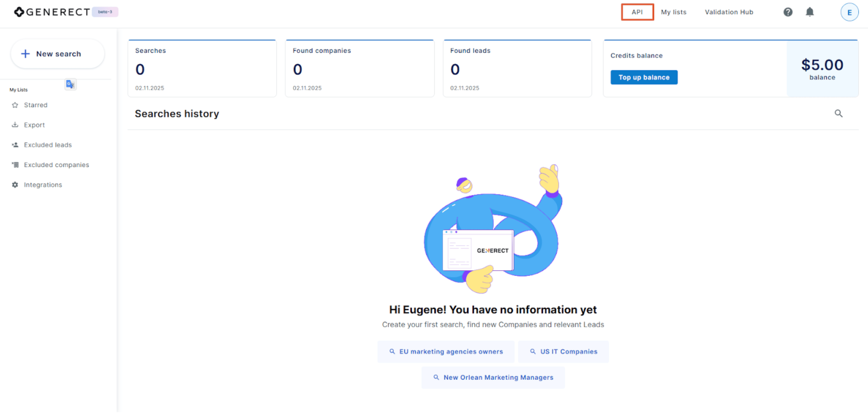
Task: Try US IT Companies sample search
Action: coord(563,352)
